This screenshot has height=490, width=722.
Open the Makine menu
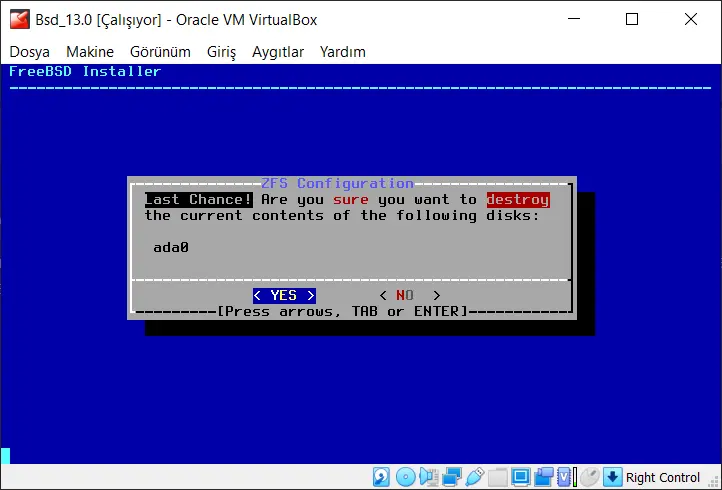pyautogui.click(x=90, y=51)
